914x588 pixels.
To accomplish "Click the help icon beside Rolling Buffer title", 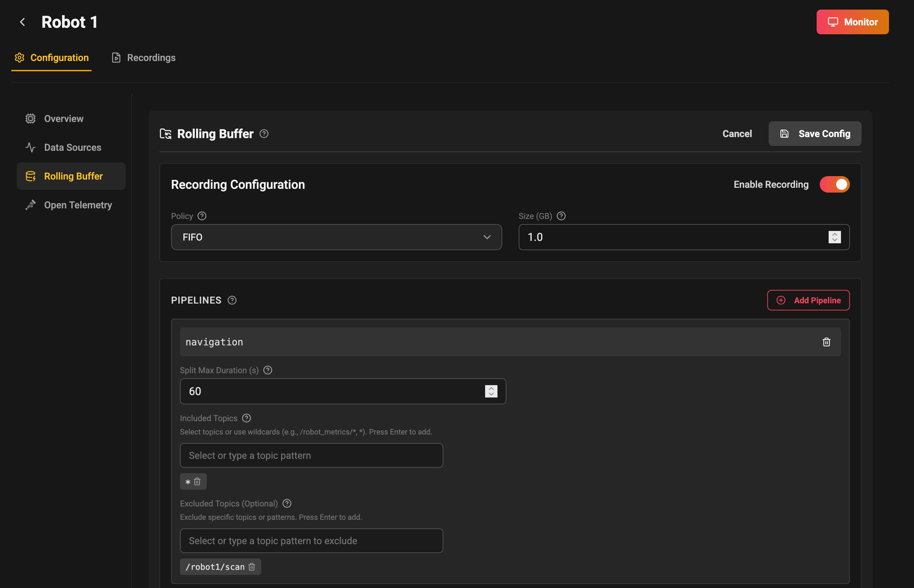I will [264, 134].
